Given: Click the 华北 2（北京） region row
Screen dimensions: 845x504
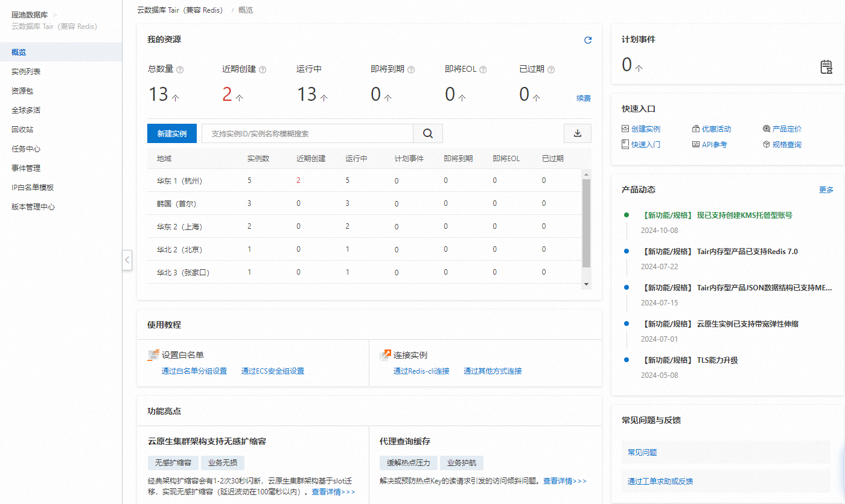Looking at the screenshot, I should click(364, 249).
